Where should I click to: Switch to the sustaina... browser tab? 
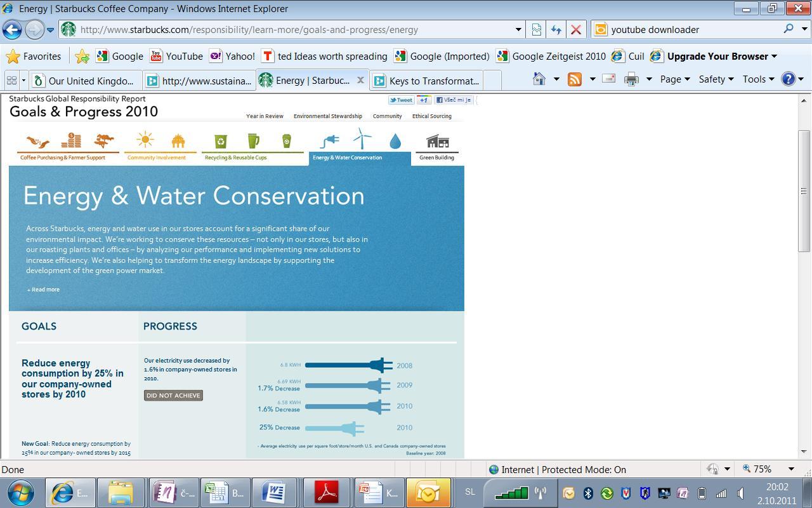point(199,81)
